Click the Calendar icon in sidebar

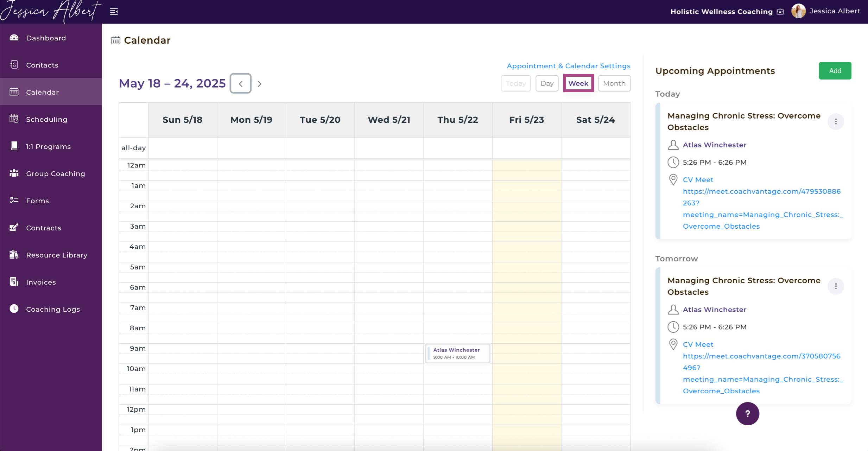point(14,92)
